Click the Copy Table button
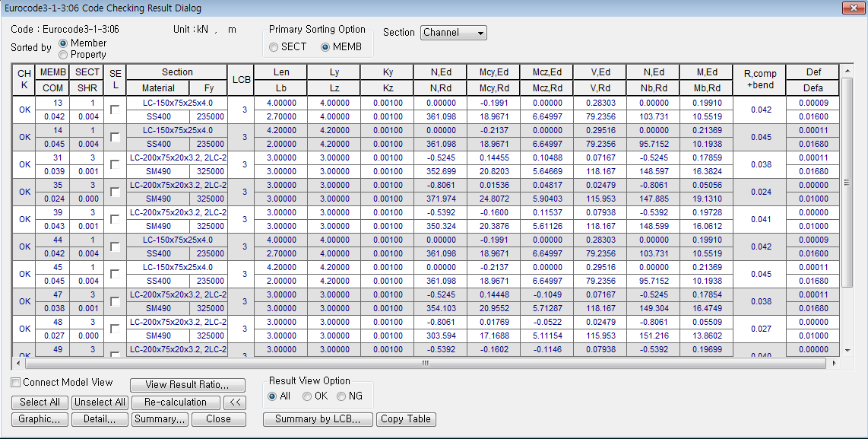This screenshot has width=868, height=439. (406, 419)
